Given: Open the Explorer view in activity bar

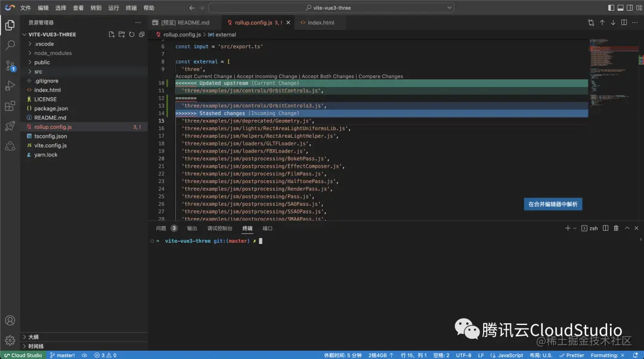Looking at the screenshot, I should pos(10,25).
